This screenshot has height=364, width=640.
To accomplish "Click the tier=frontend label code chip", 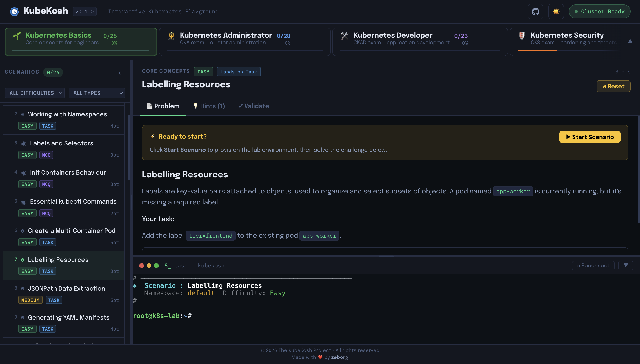I will [210, 236].
